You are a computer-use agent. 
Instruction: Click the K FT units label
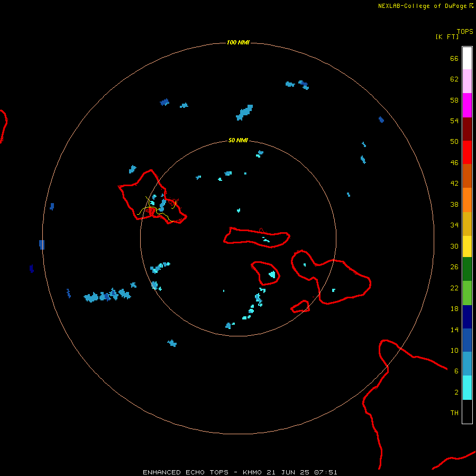[x=447, y=36]
